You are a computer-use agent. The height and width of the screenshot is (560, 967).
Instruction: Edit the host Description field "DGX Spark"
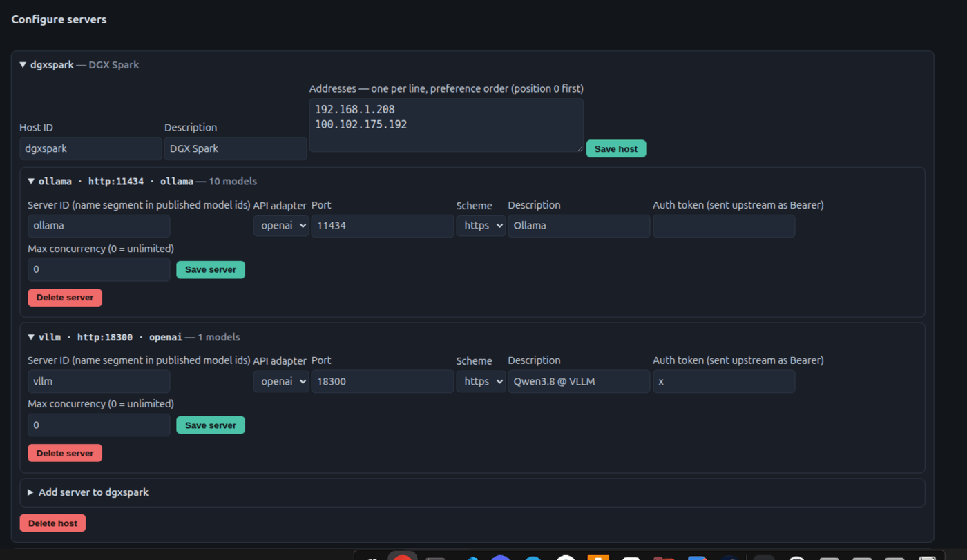tap(236, 148)
